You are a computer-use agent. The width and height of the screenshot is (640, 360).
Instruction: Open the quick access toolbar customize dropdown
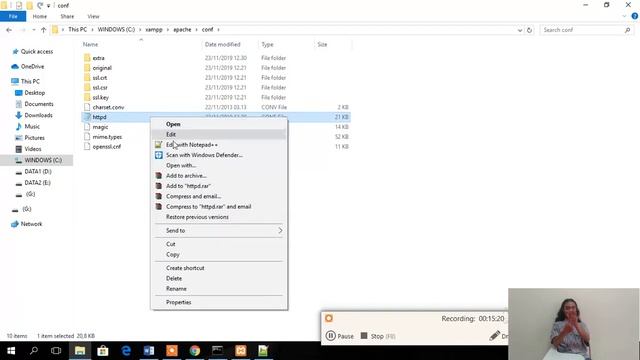pyautogui.click(x=49, y=5)
